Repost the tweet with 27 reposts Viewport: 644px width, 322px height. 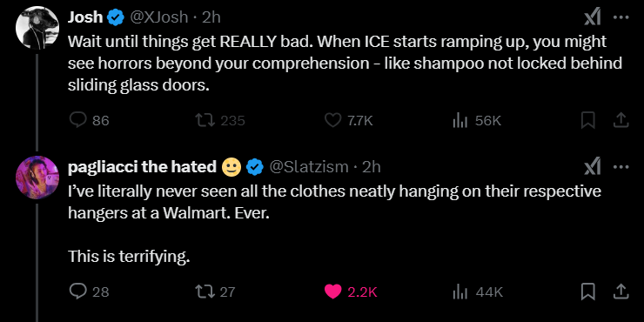point(215,292)
